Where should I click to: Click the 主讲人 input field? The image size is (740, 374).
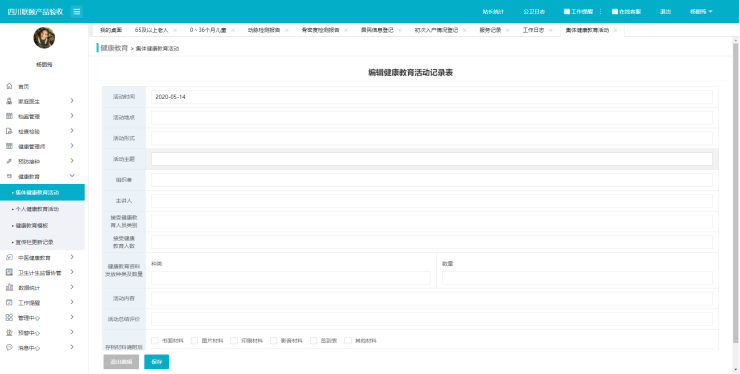coord(432,201)
